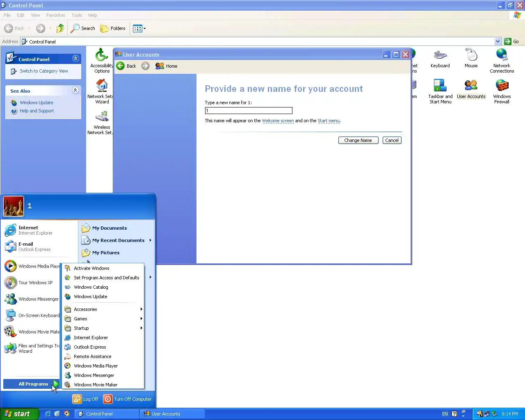Click the Change Name button
This screenshot has height=420, width=525.
click(358, 140)
